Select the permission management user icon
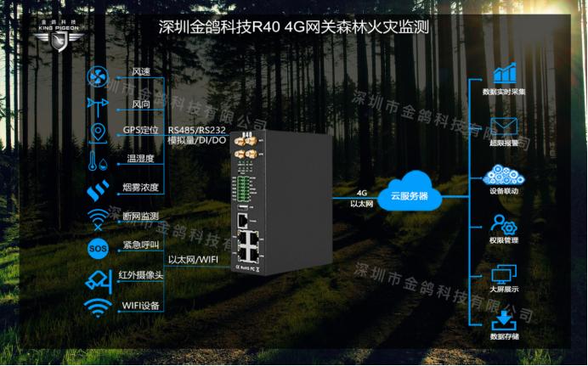Screen dimensions: 588x366 tap(505, 227)
